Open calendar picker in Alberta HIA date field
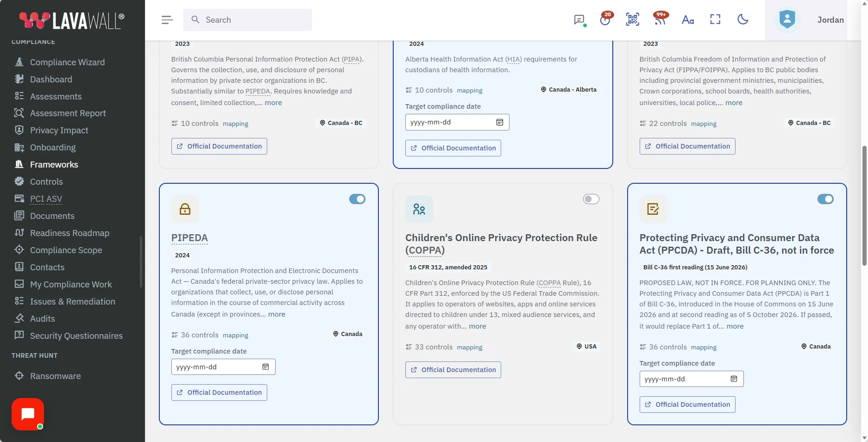This screenshot has height=442, width=868. (x=500, y=122)
